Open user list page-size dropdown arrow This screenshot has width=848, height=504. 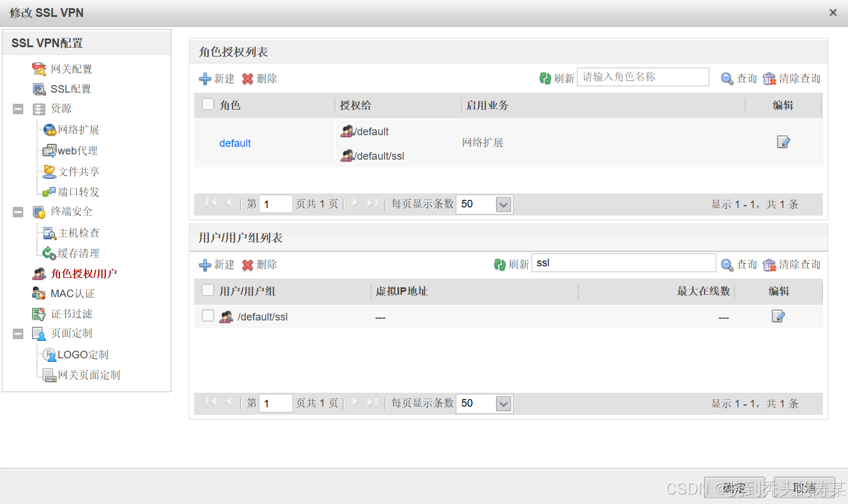pyautogui.click(x=504, y=404)
